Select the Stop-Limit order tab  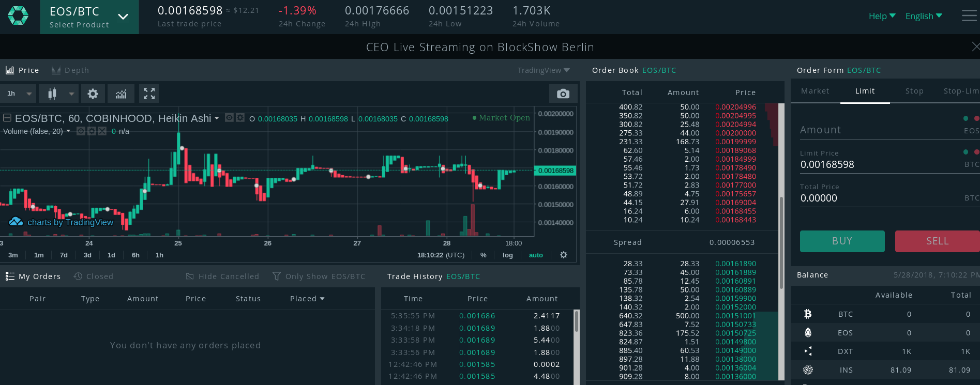[961, 91]
